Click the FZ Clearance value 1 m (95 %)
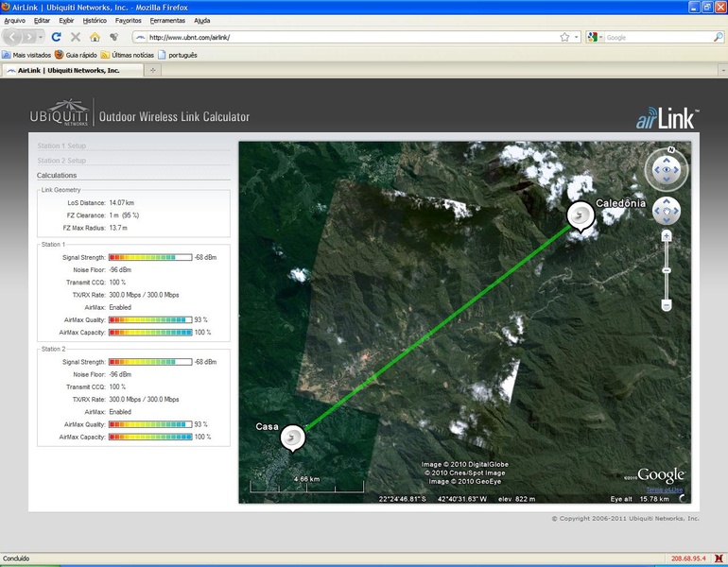Viewport: 728px width, 567px height. point(124,215)
